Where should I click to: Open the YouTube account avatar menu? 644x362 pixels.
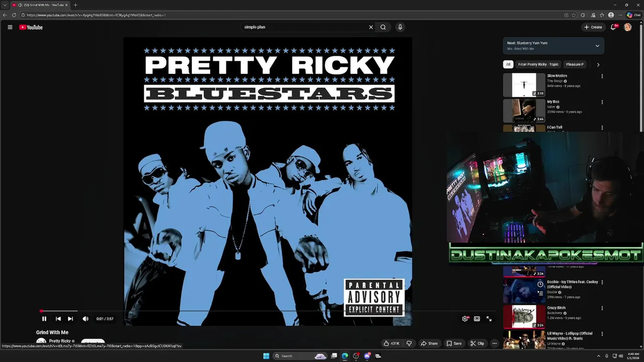pyautogui.click(x=627, y=27)
